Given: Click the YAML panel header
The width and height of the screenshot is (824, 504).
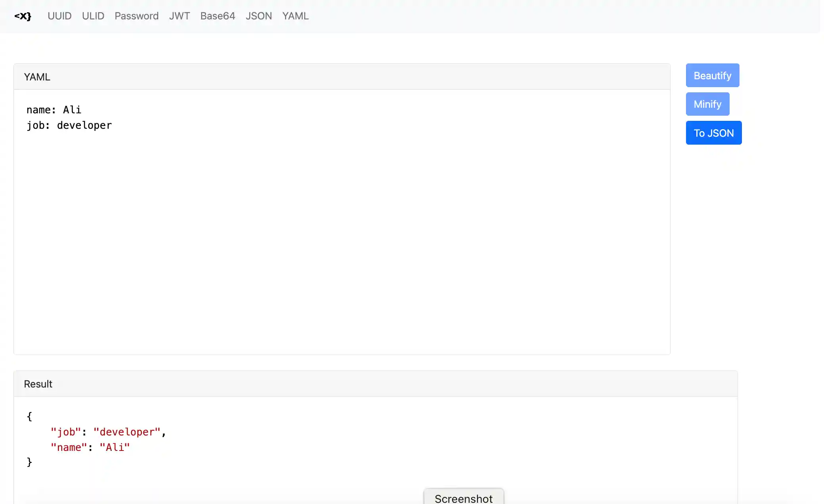Looking at the screenshot, I should pyautogui.click(x=341, y=77).
